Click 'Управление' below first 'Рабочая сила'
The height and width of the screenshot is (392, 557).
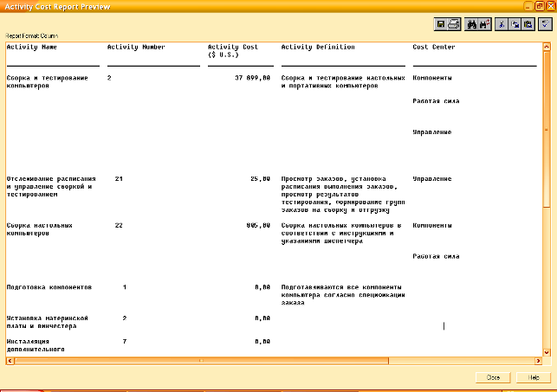tap(432, 132)
